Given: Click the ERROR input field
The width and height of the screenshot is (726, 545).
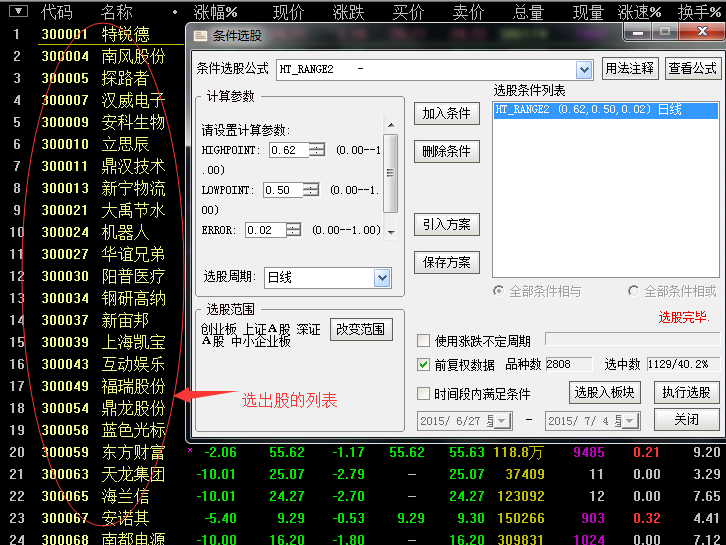Looking at the screenshot, I should coord(266,230).
